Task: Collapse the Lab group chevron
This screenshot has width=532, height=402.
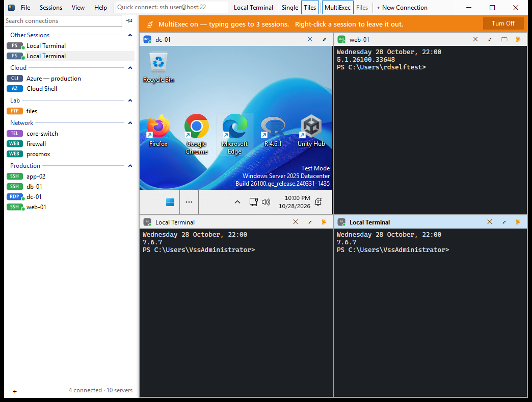Action: click(130, 100)
